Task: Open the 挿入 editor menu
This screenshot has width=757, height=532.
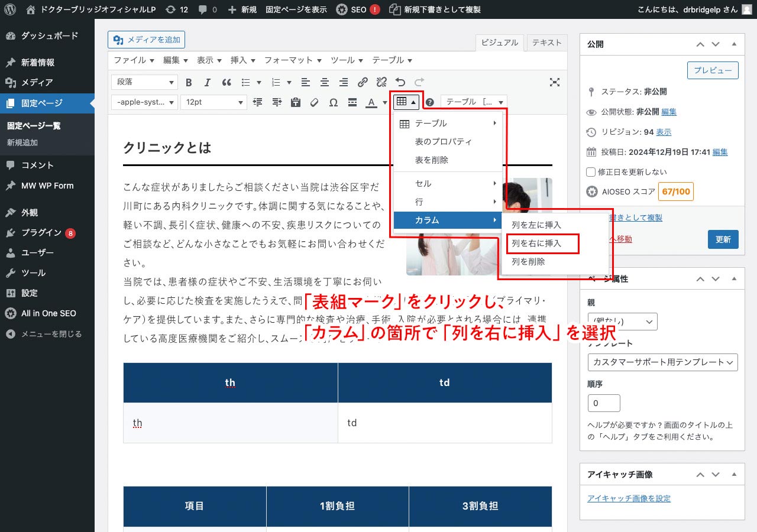Action: coord(242,60)
